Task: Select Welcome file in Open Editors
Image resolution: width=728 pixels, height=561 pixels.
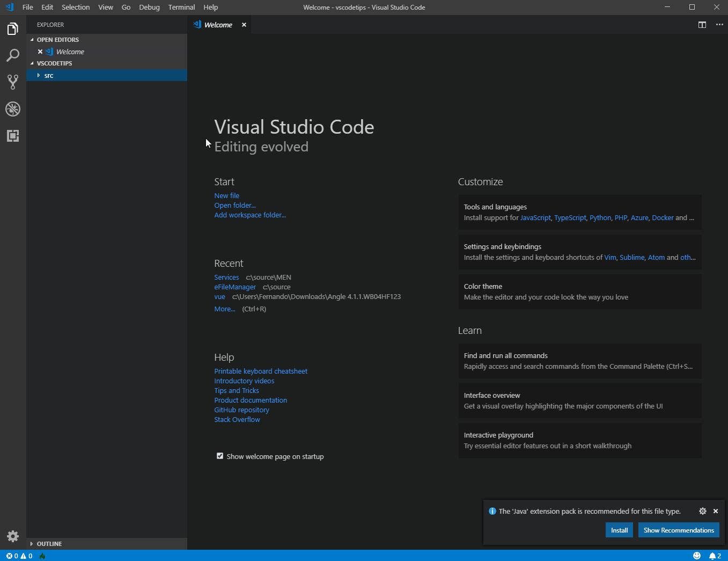Action: [x=107, y=52]
